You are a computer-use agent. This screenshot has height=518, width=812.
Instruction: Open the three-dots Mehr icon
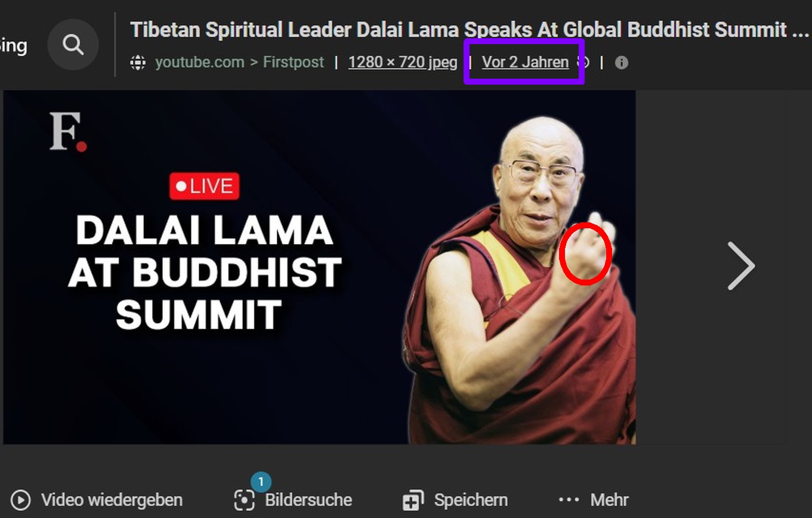[569, 500]
